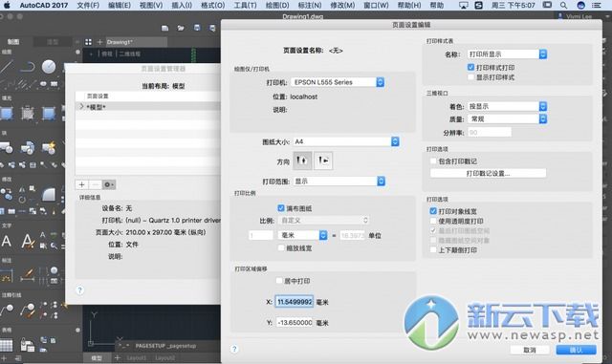Click the Insert block icon
This screenshot has width=612, height=364.
7,148
